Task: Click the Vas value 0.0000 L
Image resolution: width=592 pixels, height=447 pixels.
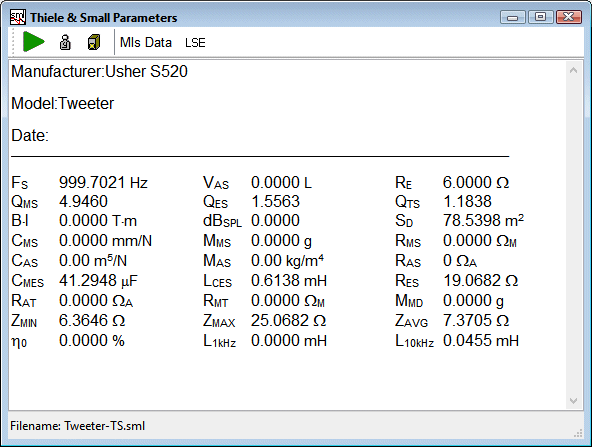Action: point(282,183)
